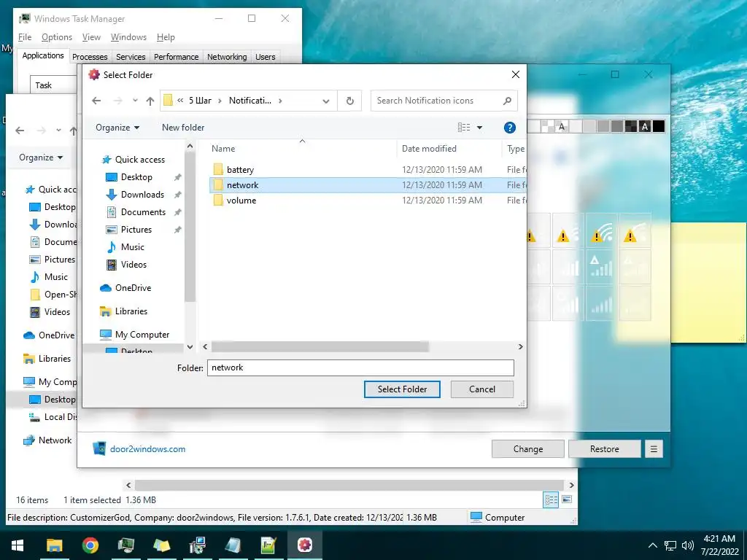Go back in Select Folder dialog
The width and height of the screenshot is (747, 560).
pyautogui.click(x=96, y=101)
